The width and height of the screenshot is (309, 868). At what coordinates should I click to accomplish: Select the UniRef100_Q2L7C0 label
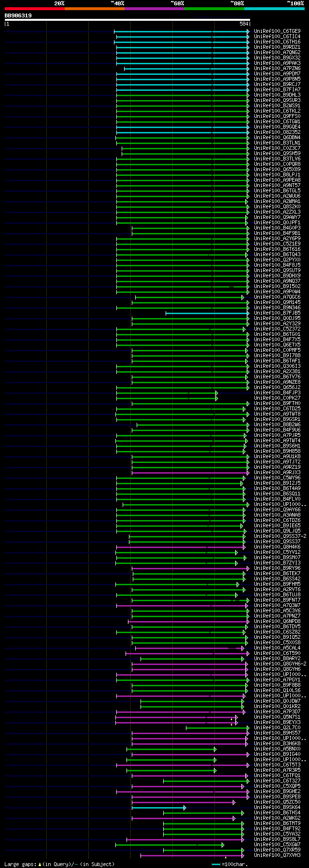tap(277, 727)
